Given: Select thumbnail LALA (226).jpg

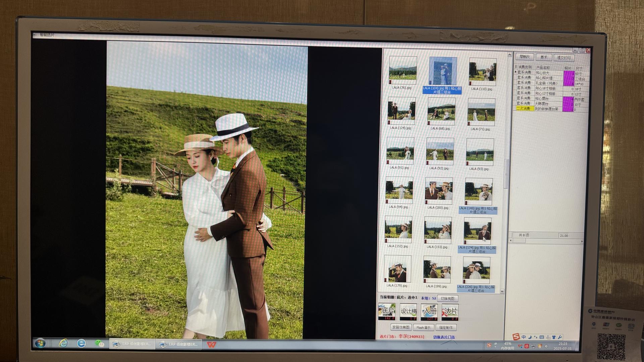Looking at the screenshot, I should coord(476,270).
